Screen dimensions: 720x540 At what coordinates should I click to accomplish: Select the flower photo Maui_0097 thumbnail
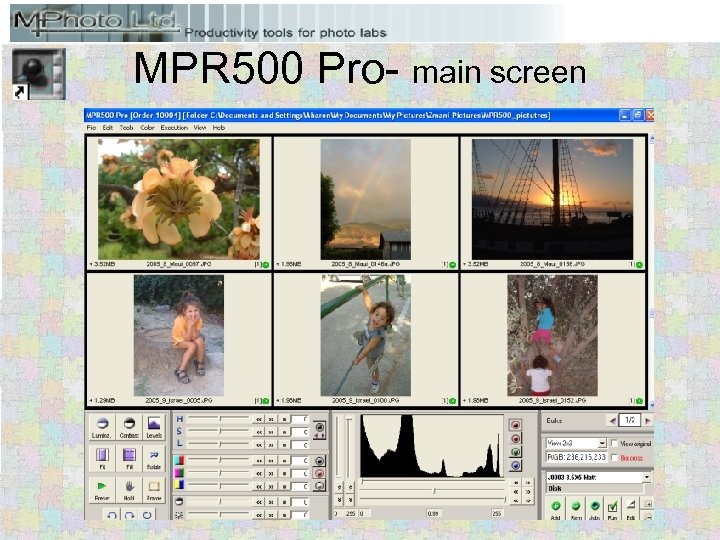coord(179,199)
